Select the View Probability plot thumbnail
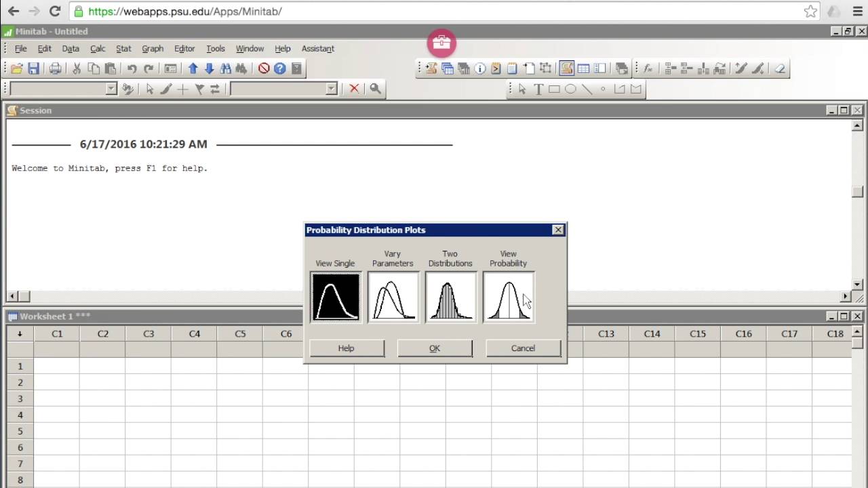Screen dimensions: 868x488 509,297
